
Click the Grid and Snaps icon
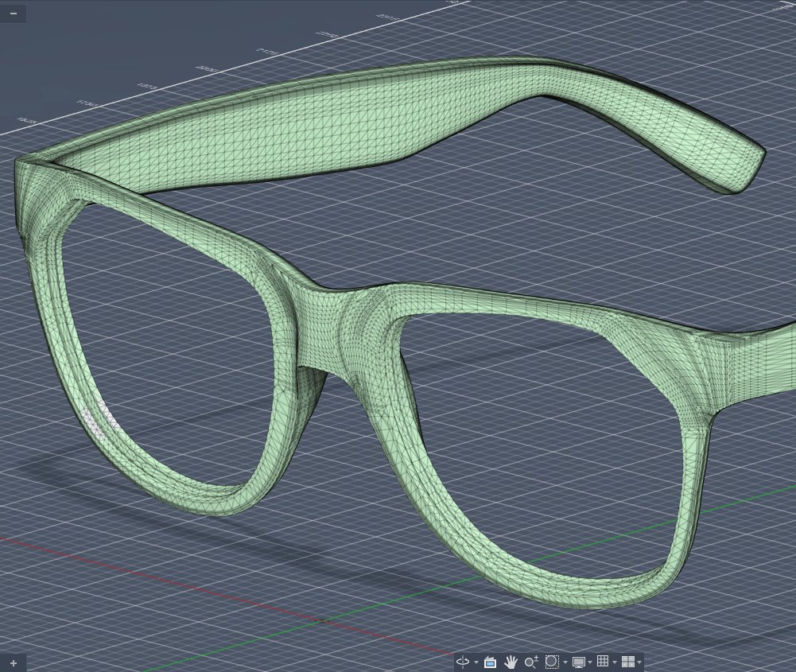[x=603, y=662]
